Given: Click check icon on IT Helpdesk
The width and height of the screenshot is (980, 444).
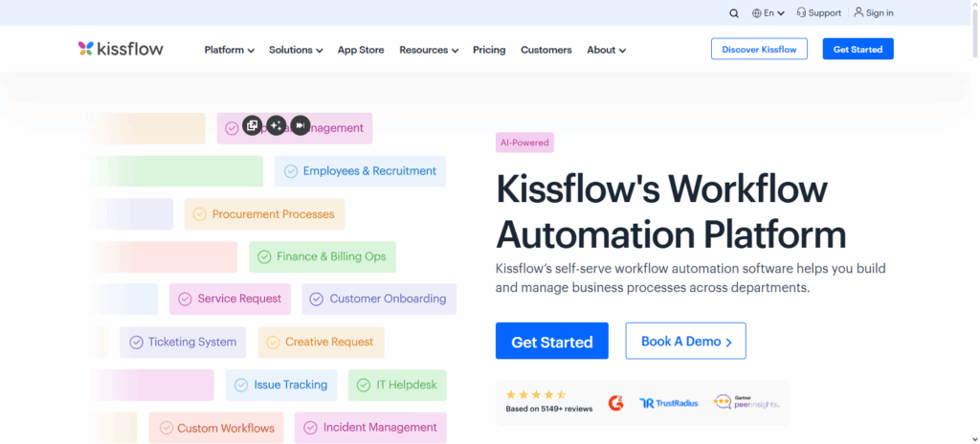Looking at the screenshot, I should pos(364,386).
